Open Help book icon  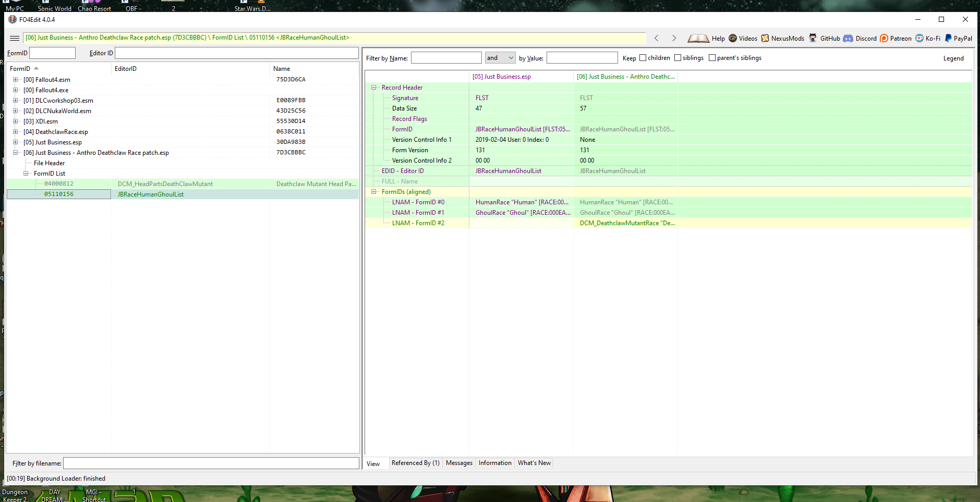click(x=698, y=38)
